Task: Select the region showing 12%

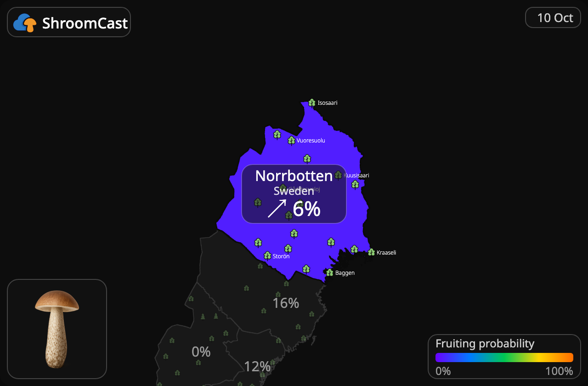Action: 257,367
